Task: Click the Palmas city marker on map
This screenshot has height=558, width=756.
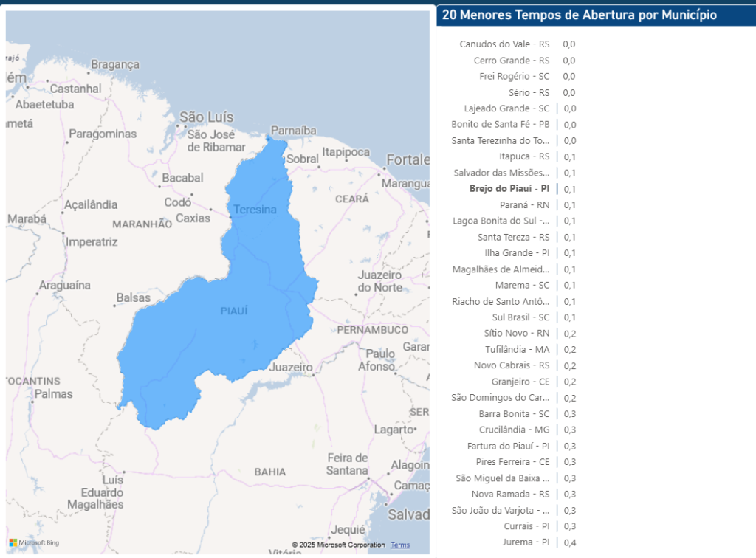Action: pos(32,402)
